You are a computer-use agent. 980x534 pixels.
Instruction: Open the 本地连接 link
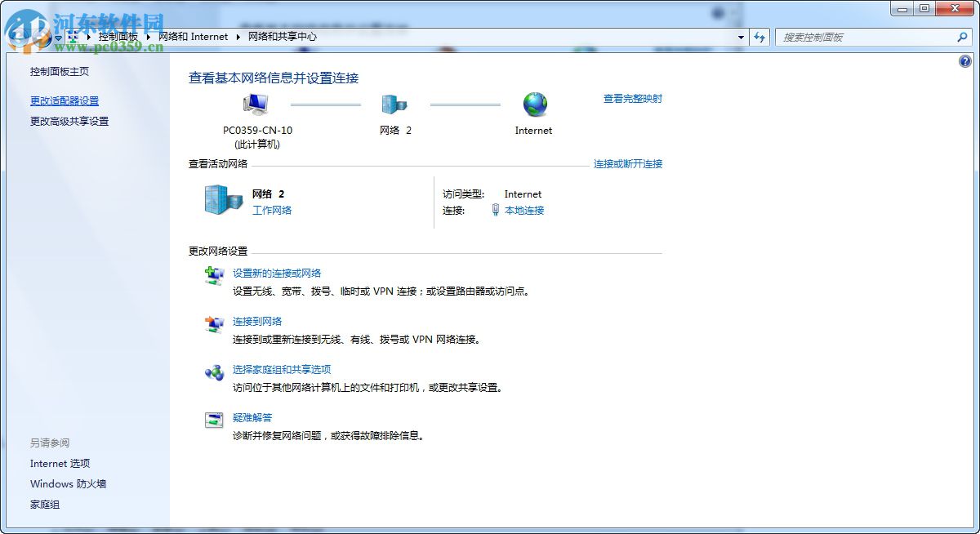click(x=525, y=210)
